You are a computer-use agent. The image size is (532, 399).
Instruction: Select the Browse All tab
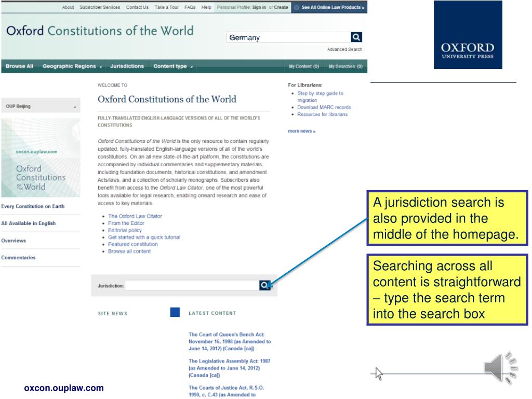tap(19, 66)
